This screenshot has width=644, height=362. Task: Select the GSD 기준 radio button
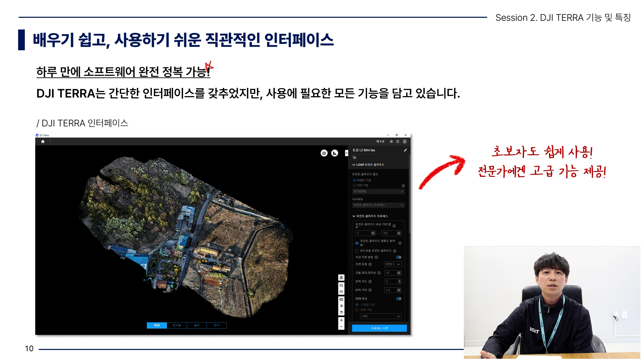(357, 310)
